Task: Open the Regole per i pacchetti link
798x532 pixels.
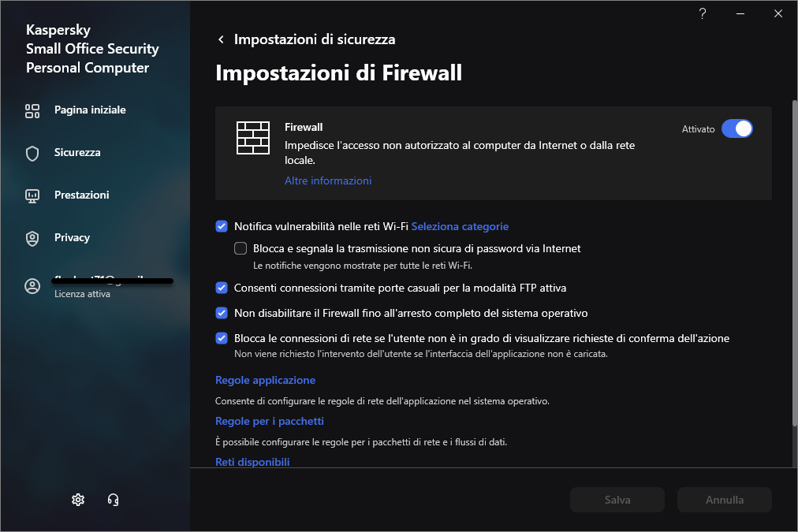Action: coord(270,421)
